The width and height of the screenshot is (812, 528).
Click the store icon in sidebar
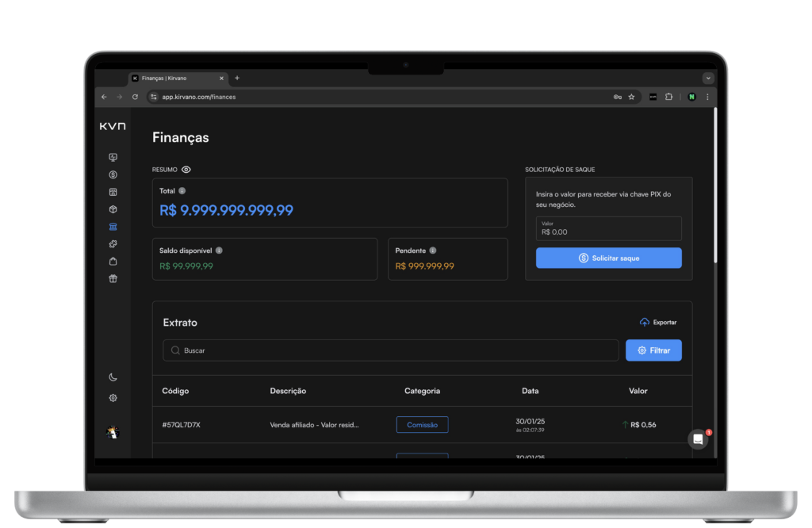(113, 192)
